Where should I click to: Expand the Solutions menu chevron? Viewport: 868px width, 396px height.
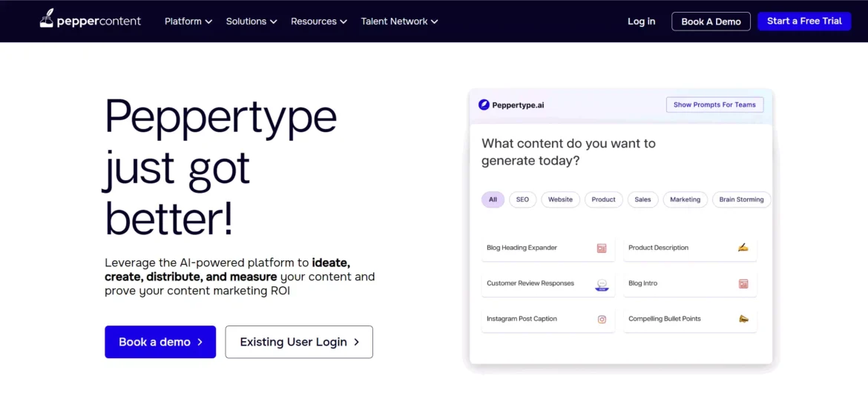click(274, 22)
